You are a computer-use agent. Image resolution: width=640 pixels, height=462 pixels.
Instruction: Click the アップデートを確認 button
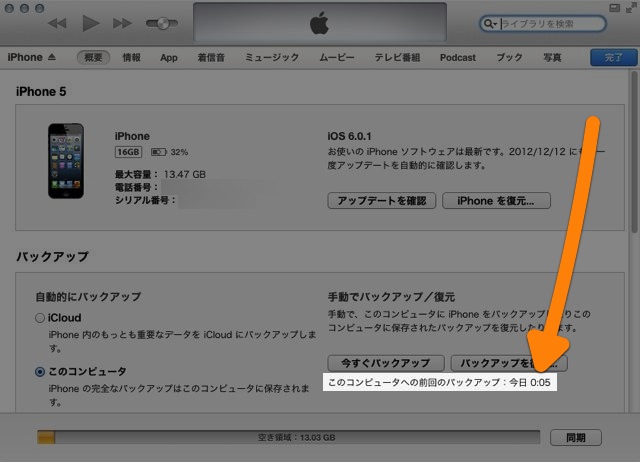pyautogui.click(x=382, y=201)
